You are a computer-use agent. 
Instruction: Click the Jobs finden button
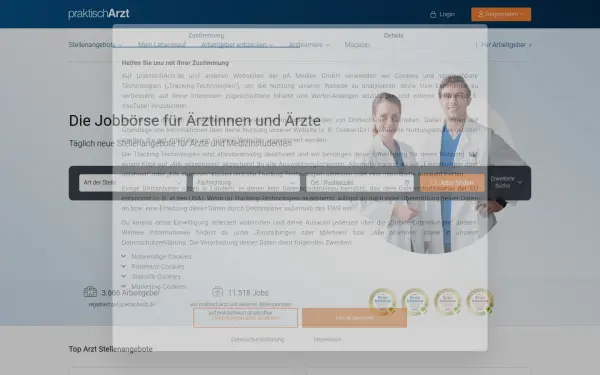[x=452, y=183]
